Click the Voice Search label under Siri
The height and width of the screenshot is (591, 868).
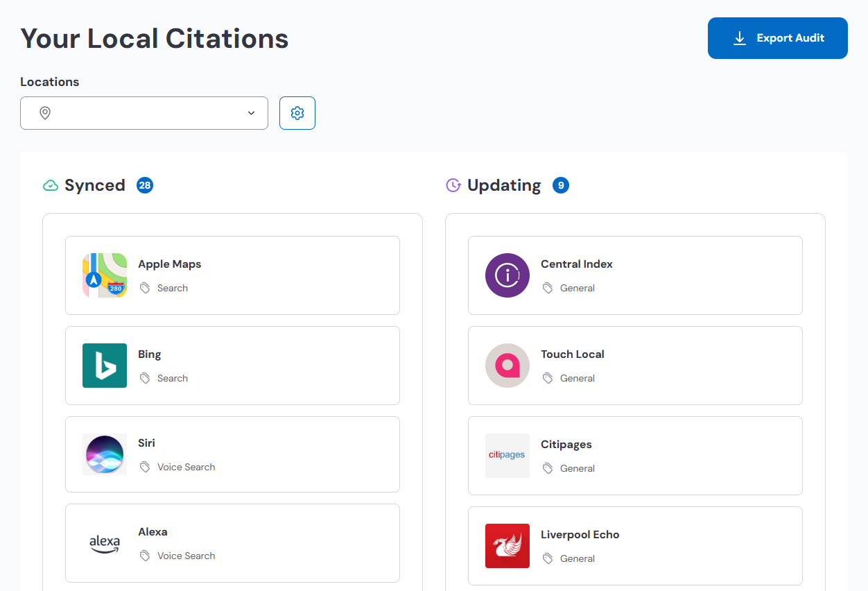point(186,467)
